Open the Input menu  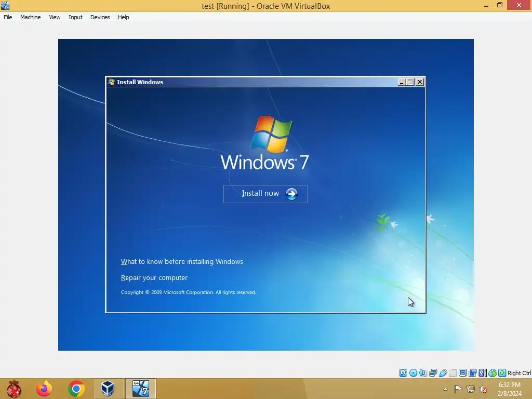75,17
